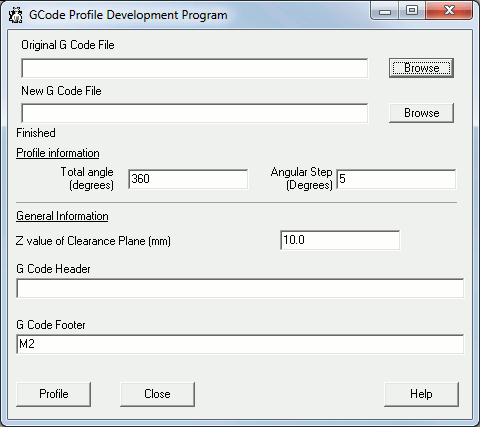The height and width of the screenshot is (427, 480).
Task: Click the Close button at the bottom
Action: pyautogui.click(x=157, y=394)
